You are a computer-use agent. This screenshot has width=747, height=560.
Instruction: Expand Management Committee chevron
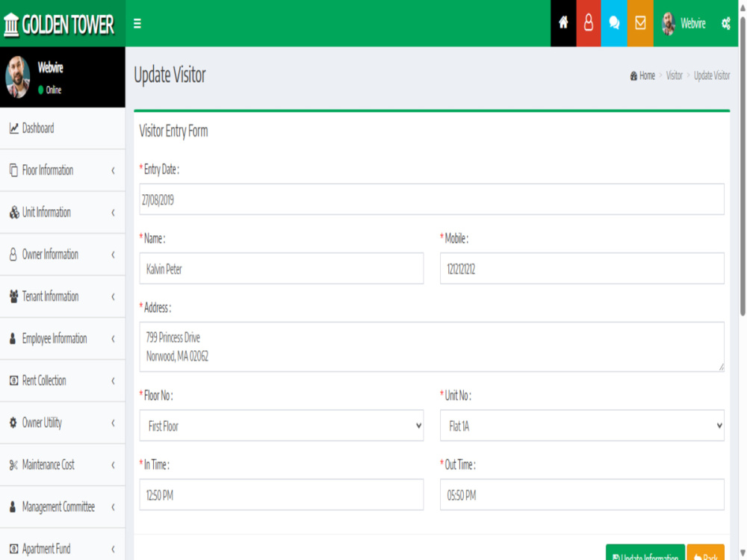[113, 507]
